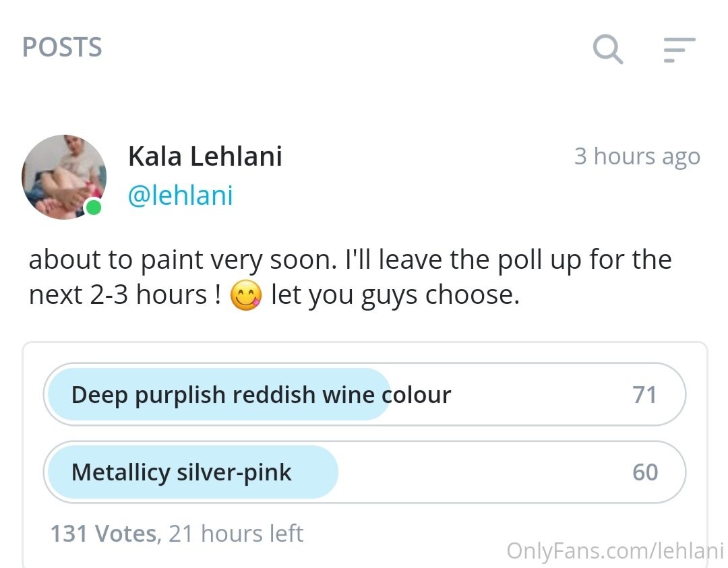Click the OnlyFans.com/lehlani watermark text
728x568 pixels.
tap(615, 551)
